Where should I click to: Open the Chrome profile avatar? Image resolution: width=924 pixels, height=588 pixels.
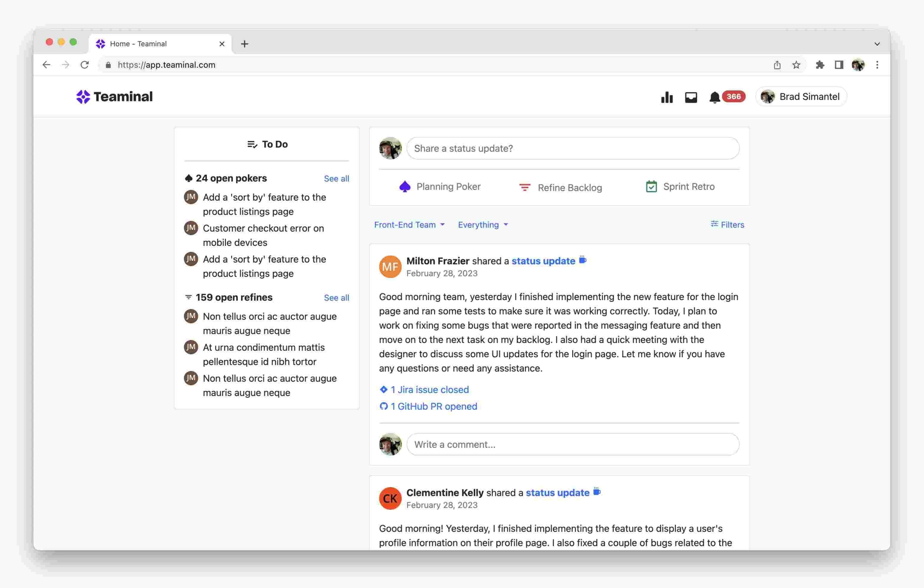click(x=858, y=65)
